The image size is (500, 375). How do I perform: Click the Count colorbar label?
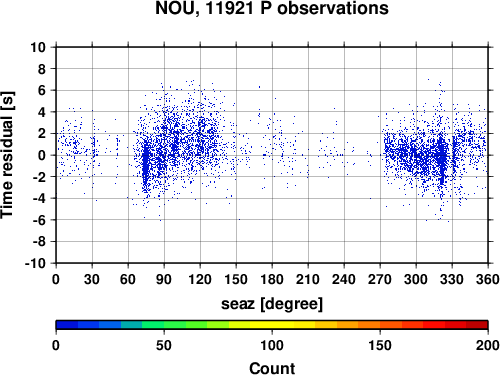coord(272,368)
